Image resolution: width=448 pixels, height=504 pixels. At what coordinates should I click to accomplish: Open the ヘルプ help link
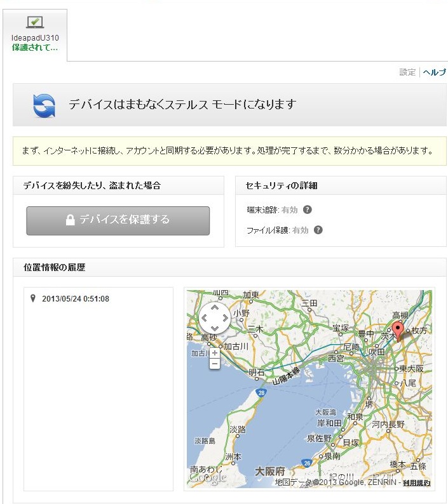point(435,72)
